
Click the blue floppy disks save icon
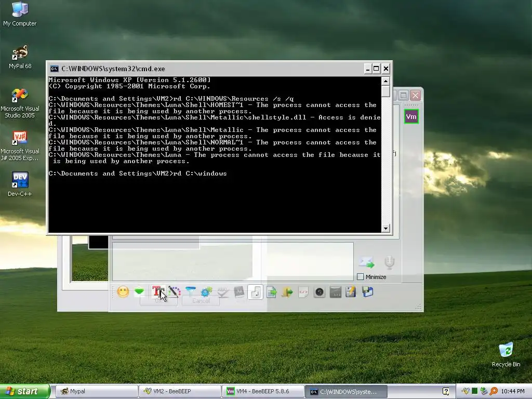click(367, 292)
